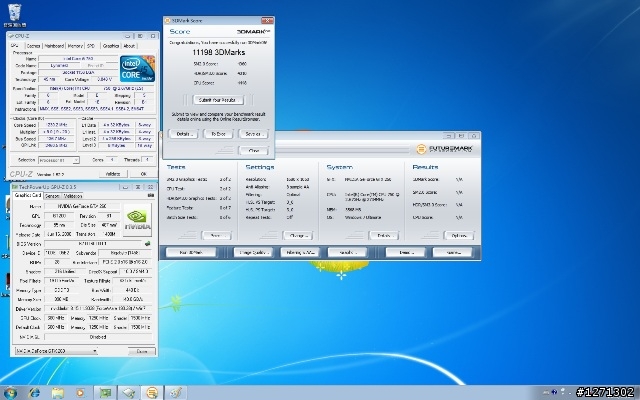Click the CPU name field in CPU-Z
The image size is (640, 400).
[78, 59]
